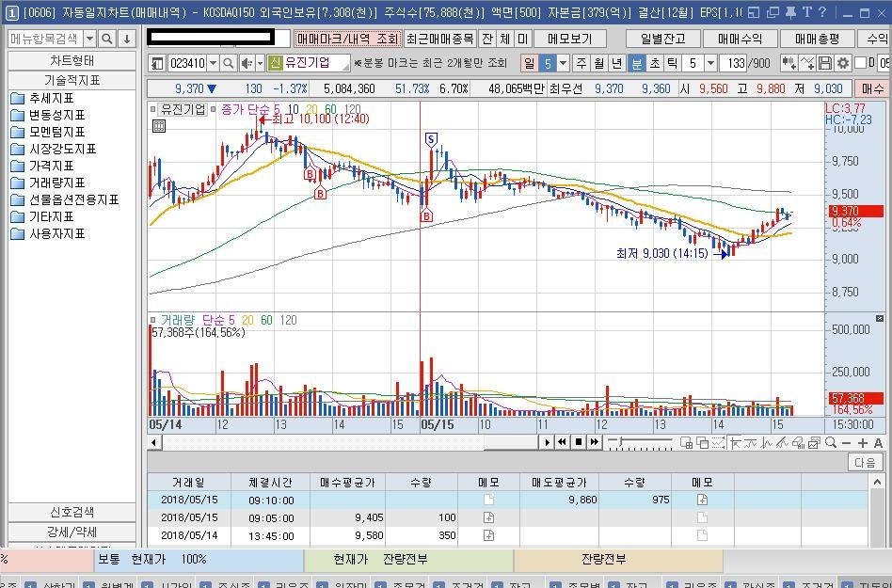
Task: Click the 다음 next button
Action: coord(865,462)
